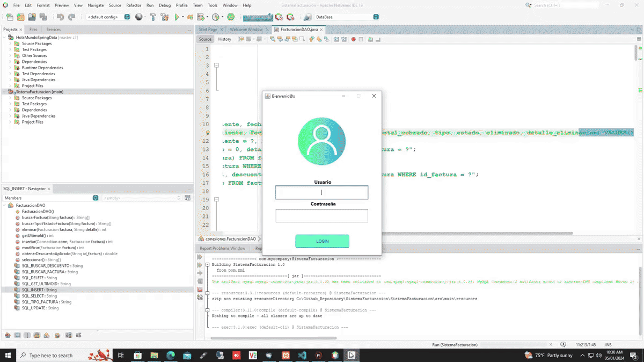
Task: Switch to the Welcome Window tab
Action: [246, 30]
